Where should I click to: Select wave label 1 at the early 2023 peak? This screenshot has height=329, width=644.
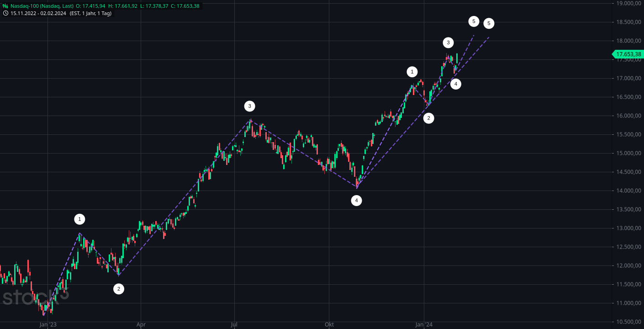pyautogui.click(x=80, y=219)
